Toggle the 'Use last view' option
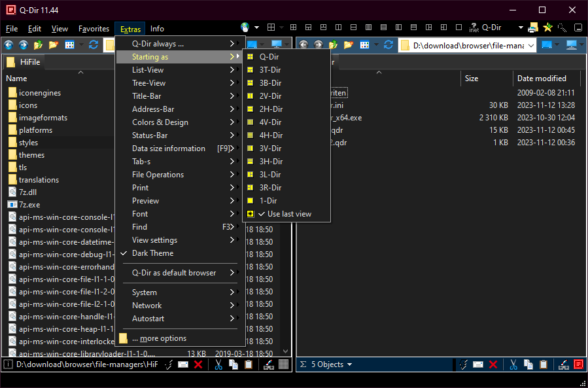588x388 pixels. 288,214
